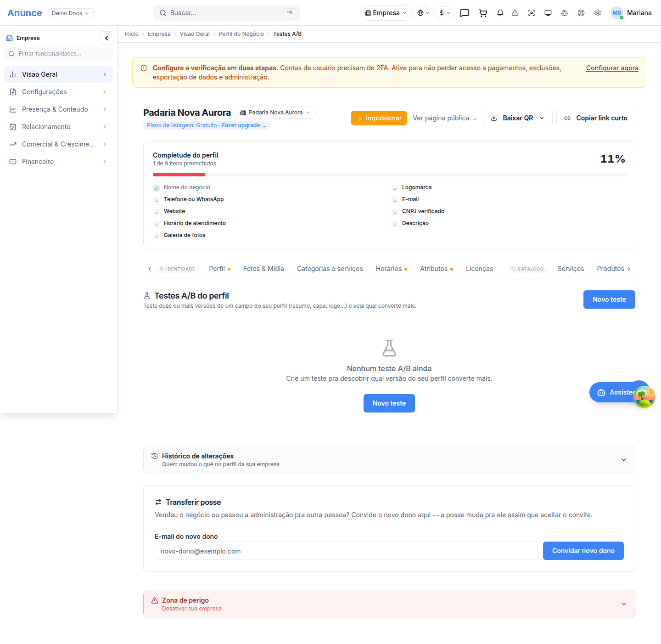Open the Categorias e serviços tab

coord(330,269)
